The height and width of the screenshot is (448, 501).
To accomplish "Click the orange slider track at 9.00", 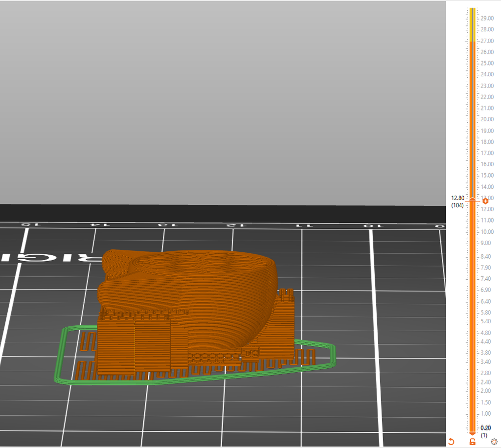I will coord(472,243).
